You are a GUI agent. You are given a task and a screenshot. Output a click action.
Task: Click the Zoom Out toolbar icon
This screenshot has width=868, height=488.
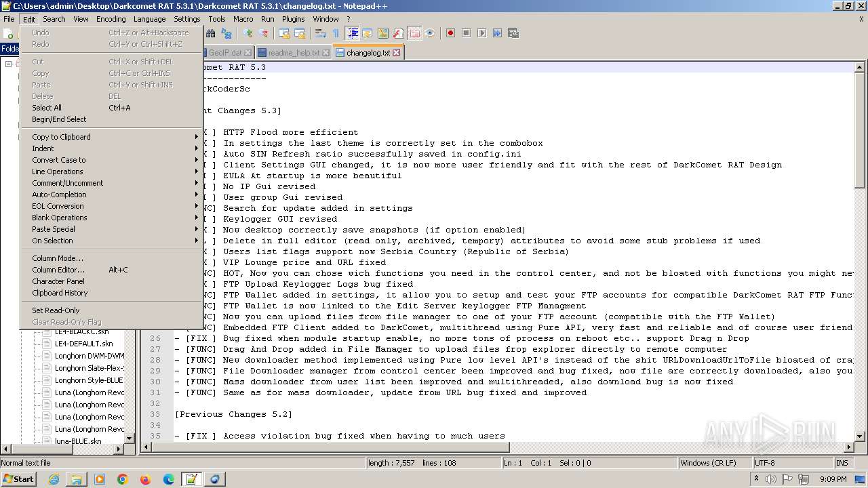pyautogui.click(x=263, y=33)
